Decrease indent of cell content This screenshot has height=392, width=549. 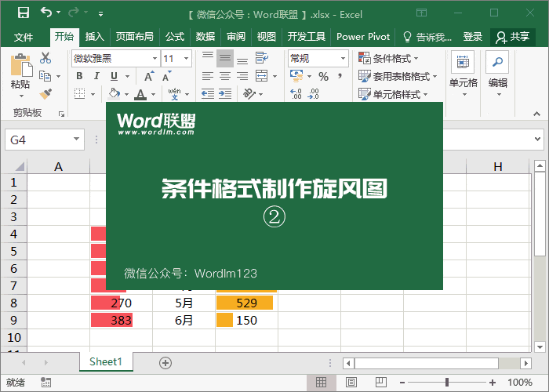208,94
